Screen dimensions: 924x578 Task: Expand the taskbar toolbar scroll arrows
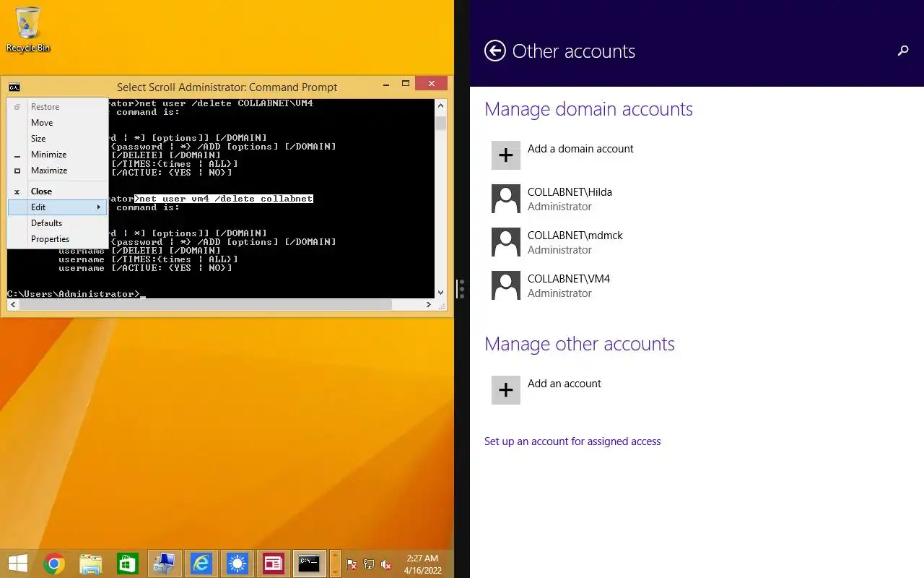point(334,564)
